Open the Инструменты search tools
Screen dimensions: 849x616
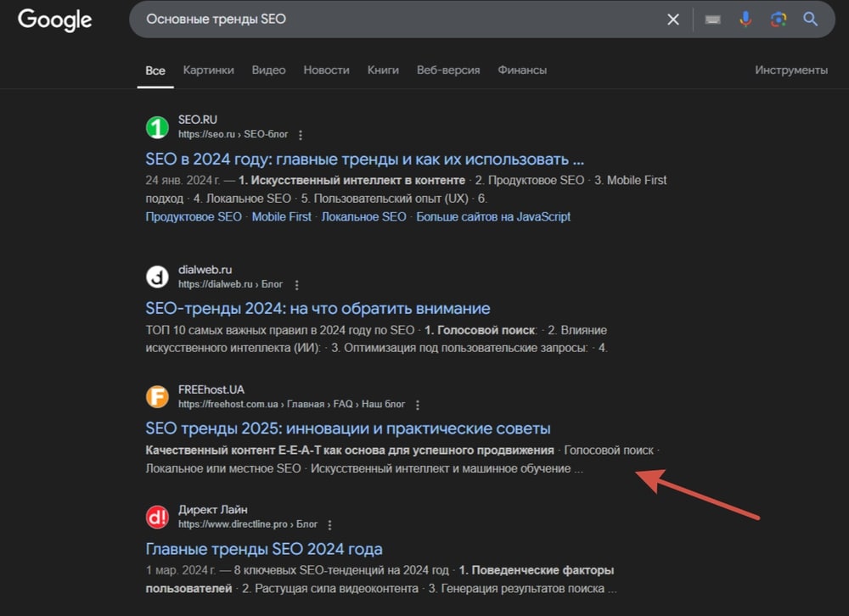point(791,70)
